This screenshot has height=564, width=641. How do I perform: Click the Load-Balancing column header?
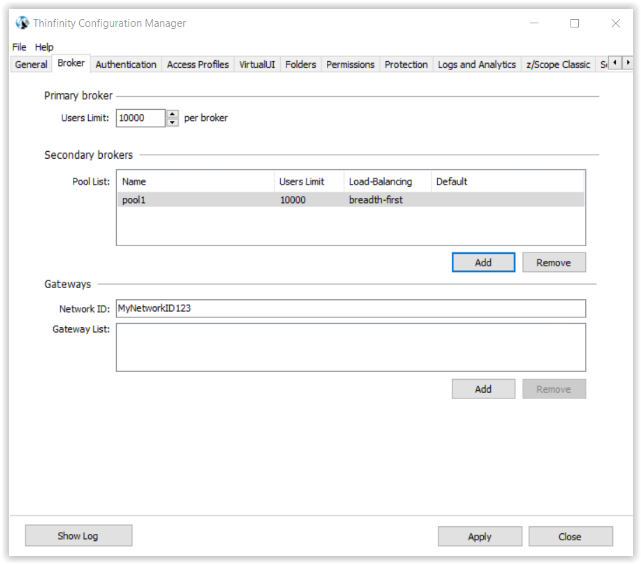click(388, 181)
